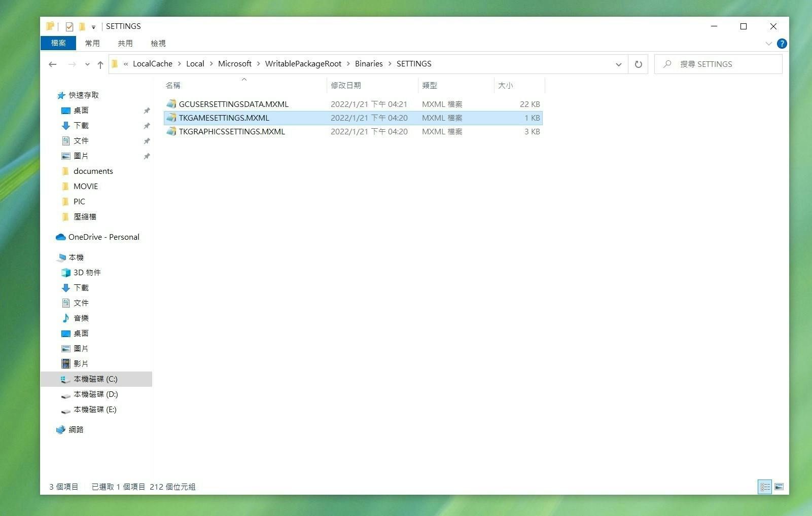Click the Properties icon in title bar

[x=69, y=26]
